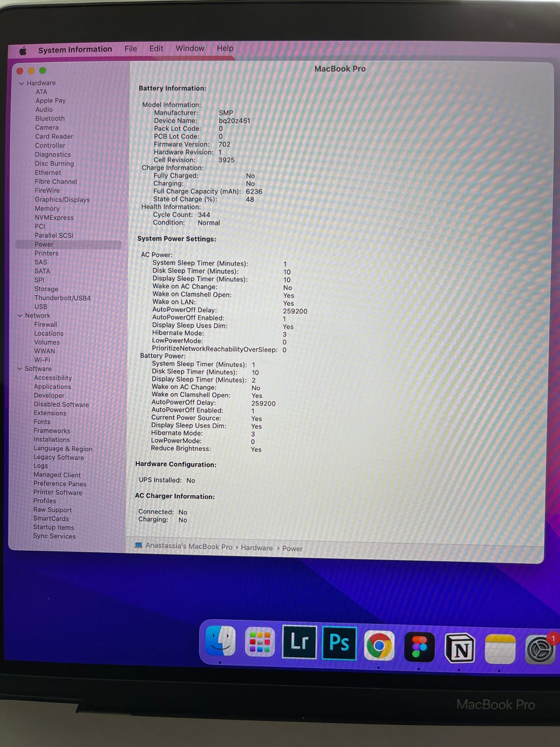Open the Window menu
Viewport: 560px width, 747px height.
coord(190,48)
